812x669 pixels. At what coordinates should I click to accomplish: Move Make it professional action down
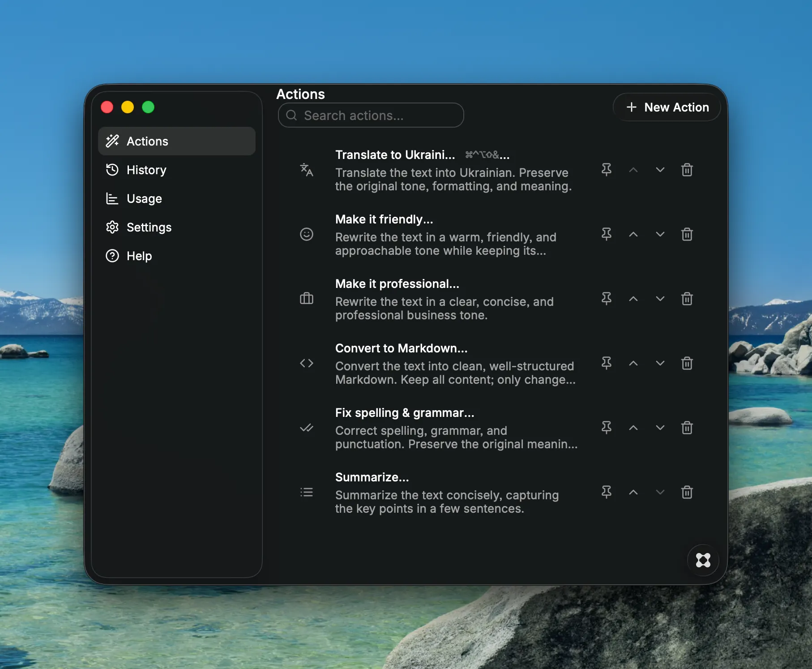[x=660, y=299]
